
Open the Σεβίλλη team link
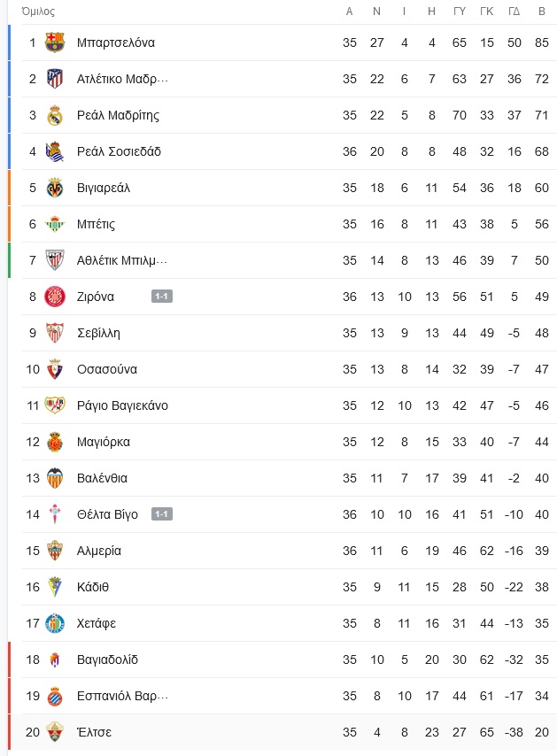(x=98, y=333)
